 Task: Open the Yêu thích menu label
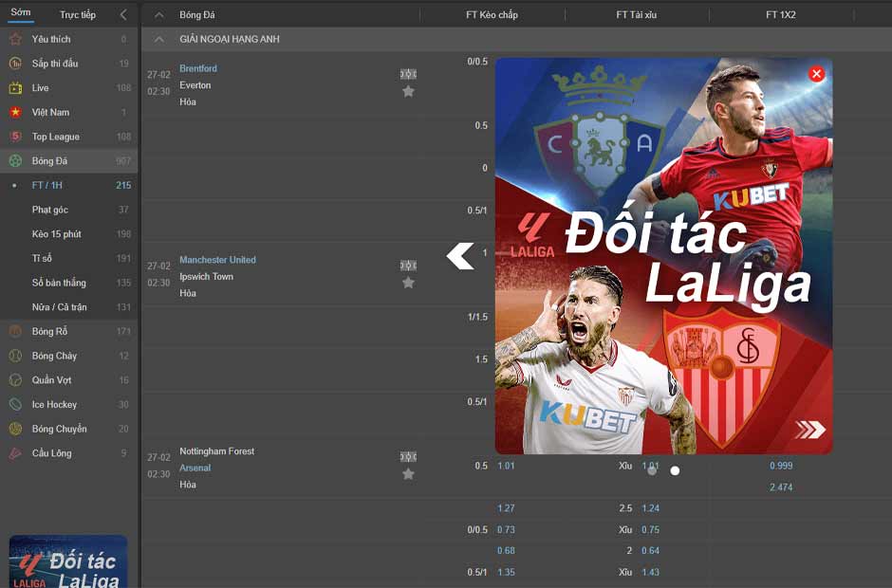(51, 39)
